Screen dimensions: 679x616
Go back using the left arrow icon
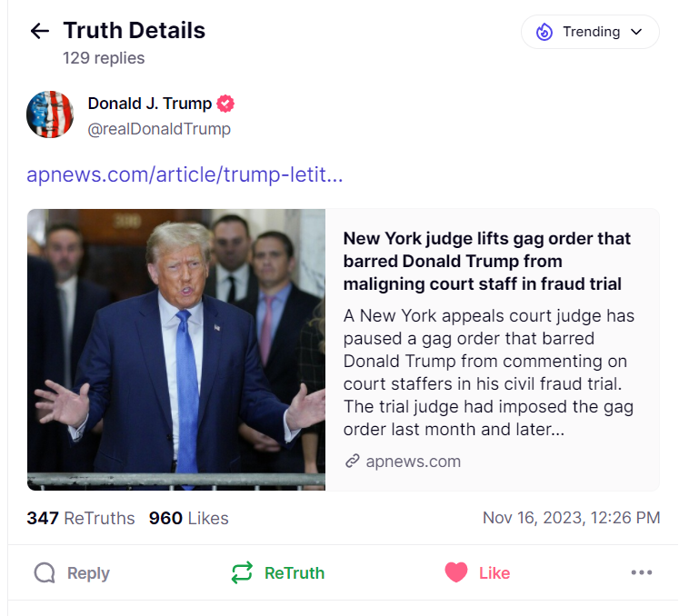point(39,31)
